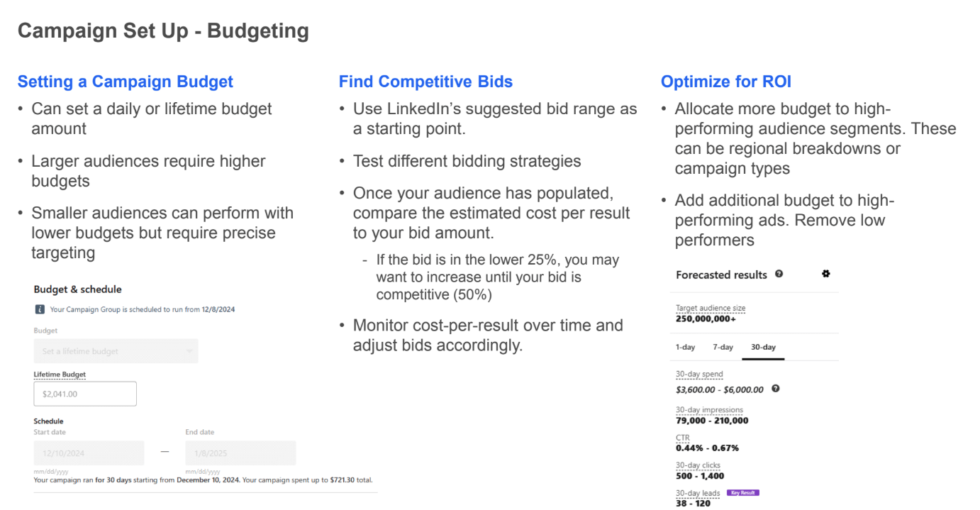The width and height of the screenshot is (980, 510).
Task: Click the 30-day clicks label
Action: pos(698,465)
